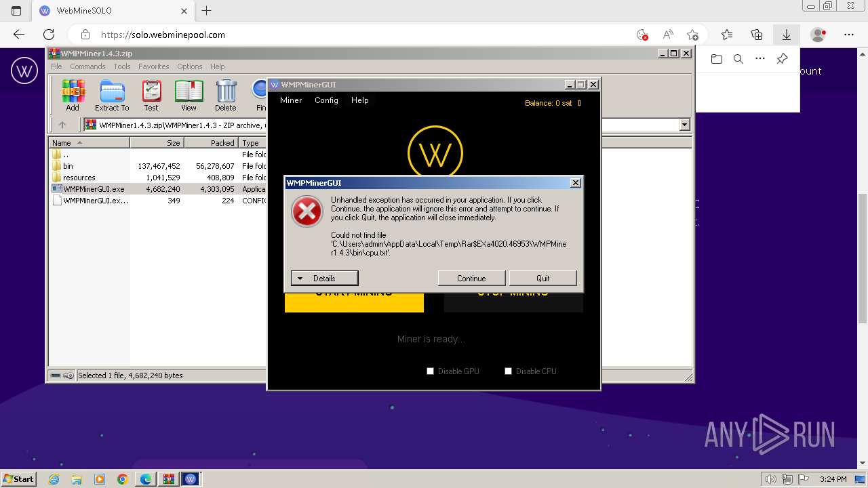The width and height of the screenshot is (868, 488).
Task: Open browser collections icon
Action: [757, 35]
